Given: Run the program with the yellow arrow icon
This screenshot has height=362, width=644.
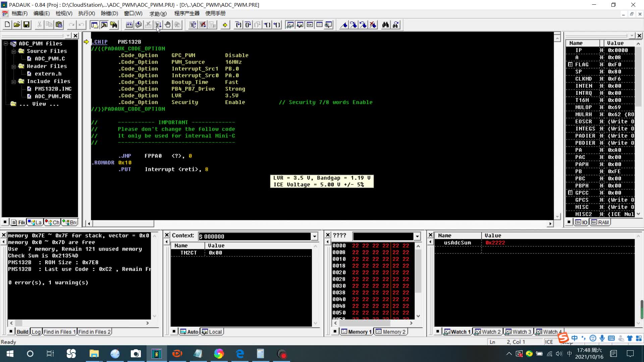Looking at the screenshot, I should coord(225,24).
